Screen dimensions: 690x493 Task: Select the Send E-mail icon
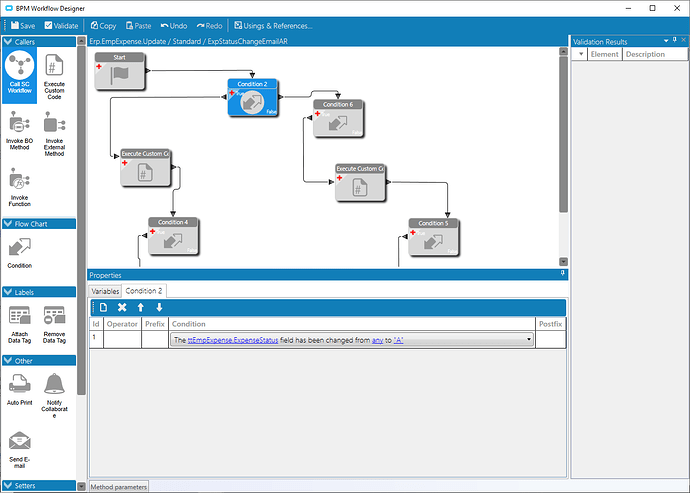click(20, 441)
